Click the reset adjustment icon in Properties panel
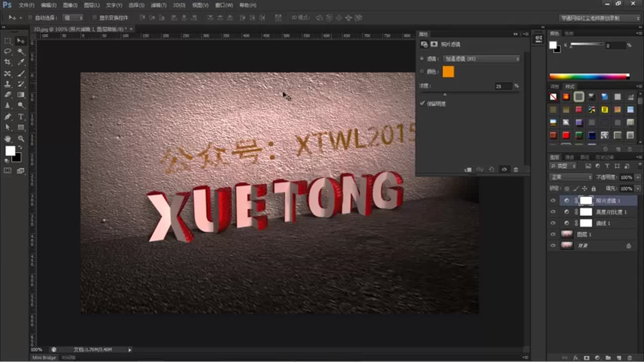The height and width of the screenshot is (362, 644). 492,170
